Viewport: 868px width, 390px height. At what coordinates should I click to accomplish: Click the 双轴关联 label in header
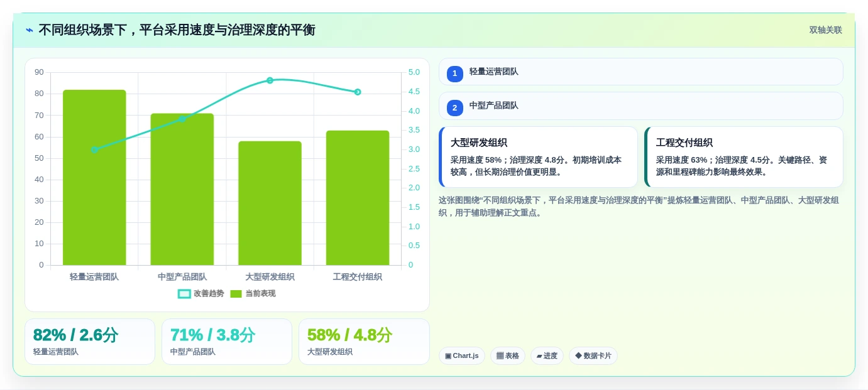click(825, 30)
